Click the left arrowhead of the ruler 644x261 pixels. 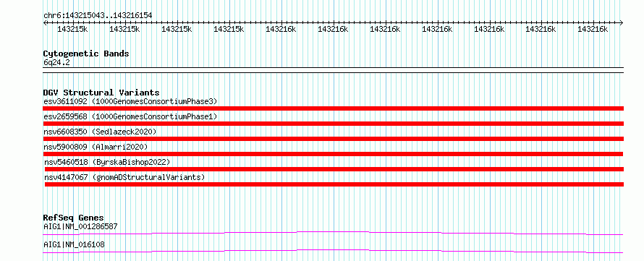coord(45,22)
